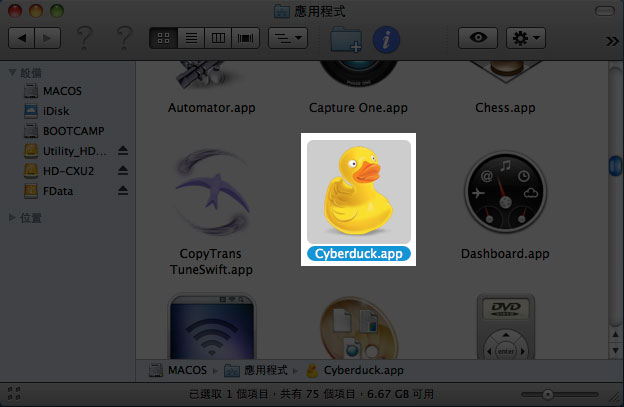This screenshot has width=624, height=407.
Task: Select iDisk in the sidebar
Action: pos(56,111)
